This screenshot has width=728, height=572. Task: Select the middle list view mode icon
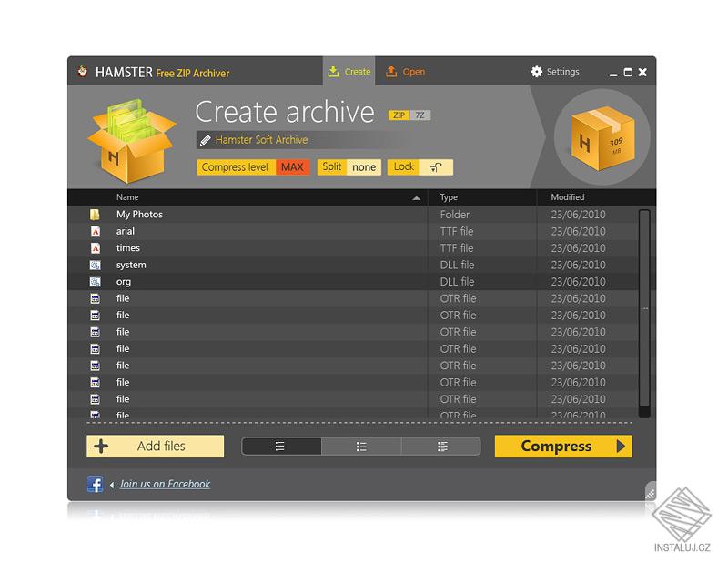click(361, 447)
